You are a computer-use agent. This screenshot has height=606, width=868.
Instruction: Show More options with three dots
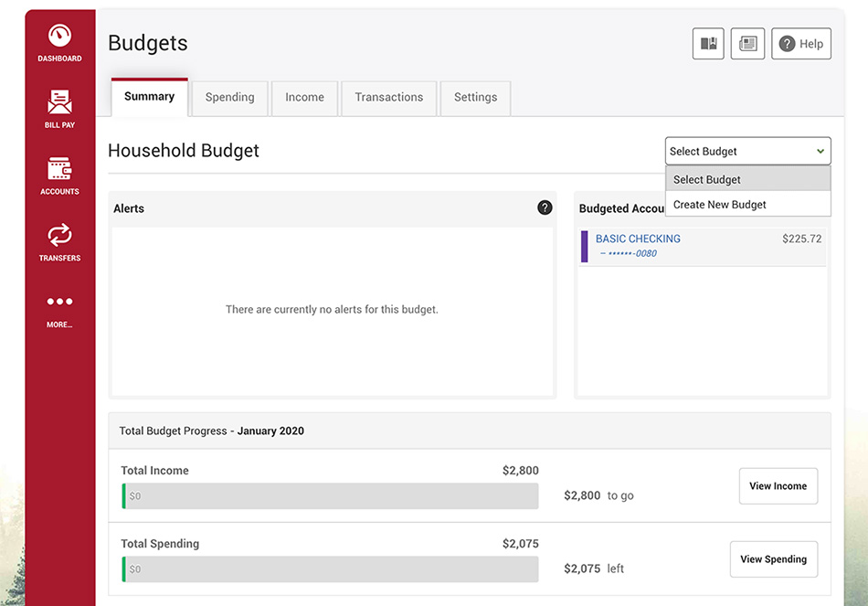click(59, 302)
